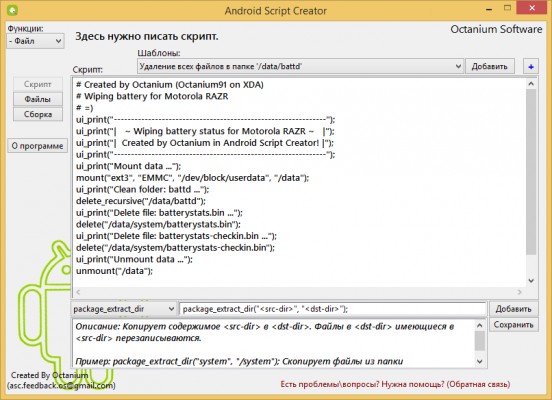This screenshot has width=552, height=400.
Task: Click description box scroll down arrow
Action: click(x=479, y=361)
